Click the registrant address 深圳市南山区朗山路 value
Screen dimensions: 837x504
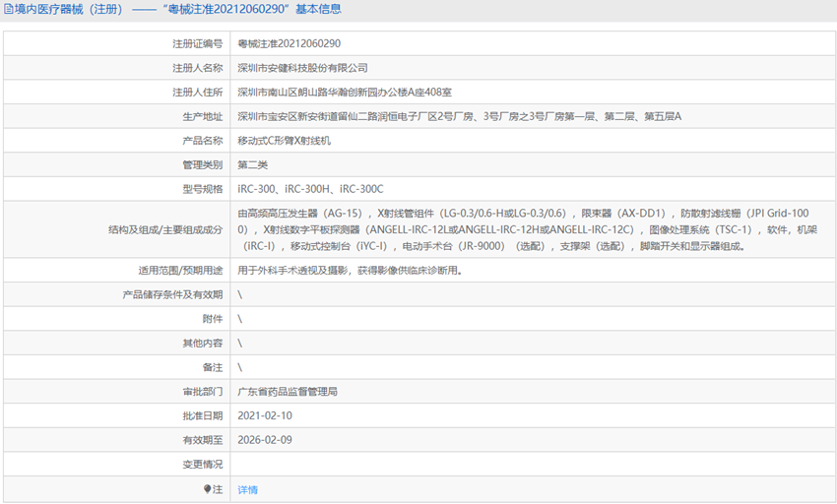pyautogui.click(x=345, y=92)
